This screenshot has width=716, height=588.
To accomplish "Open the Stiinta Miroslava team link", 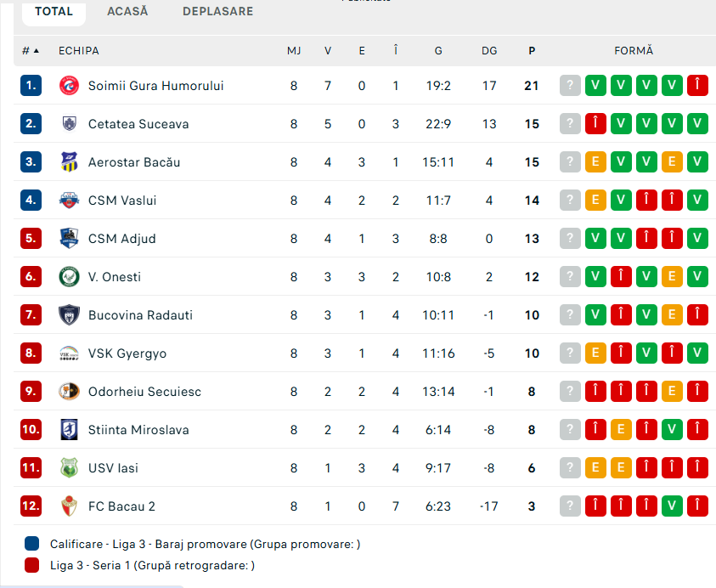I will [x=138, y=430].
